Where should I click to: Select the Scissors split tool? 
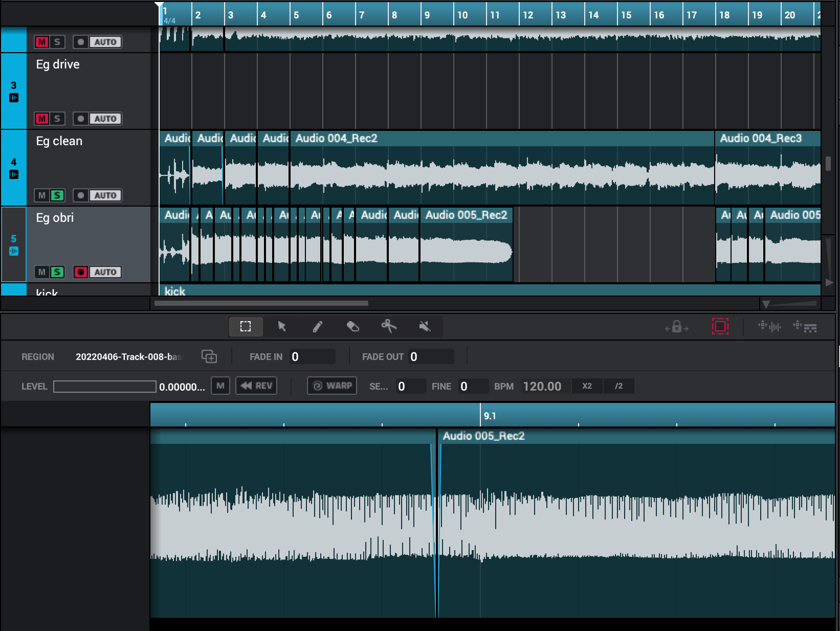pyautogui.click(x=389, y=326)
